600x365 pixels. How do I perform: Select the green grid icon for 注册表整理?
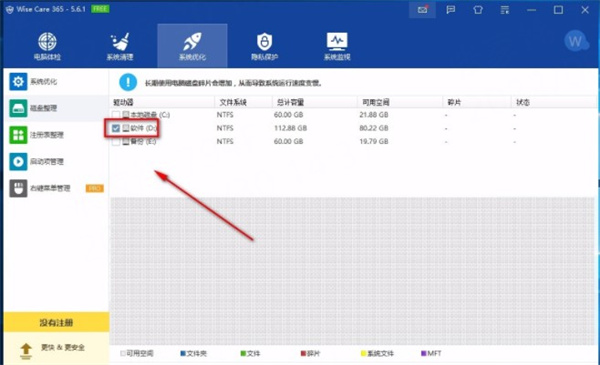click(18, 135)
